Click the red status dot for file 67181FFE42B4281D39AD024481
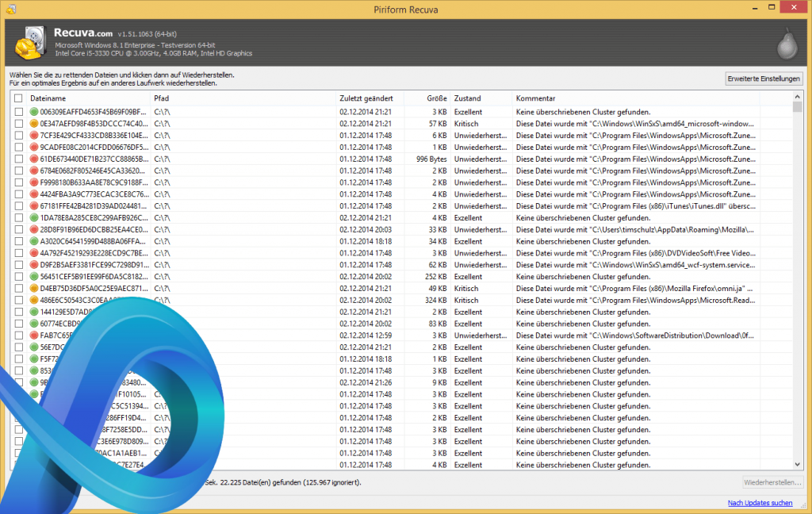Image resolution: width=812 pixels, height=514 pixels. click(34, 206)
